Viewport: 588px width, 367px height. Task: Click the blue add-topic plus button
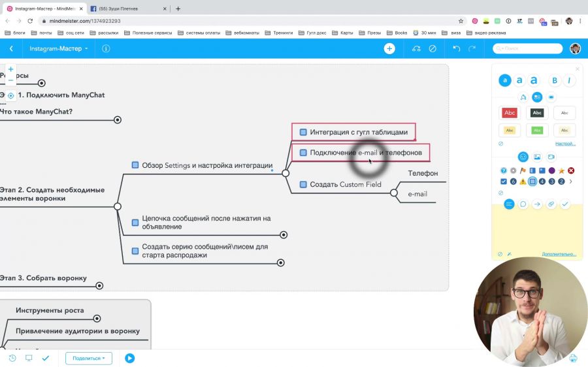[389, 48]
